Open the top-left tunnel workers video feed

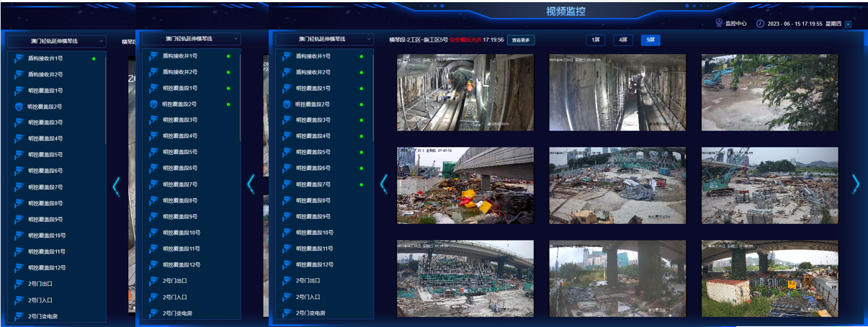[x=465, y=92]
